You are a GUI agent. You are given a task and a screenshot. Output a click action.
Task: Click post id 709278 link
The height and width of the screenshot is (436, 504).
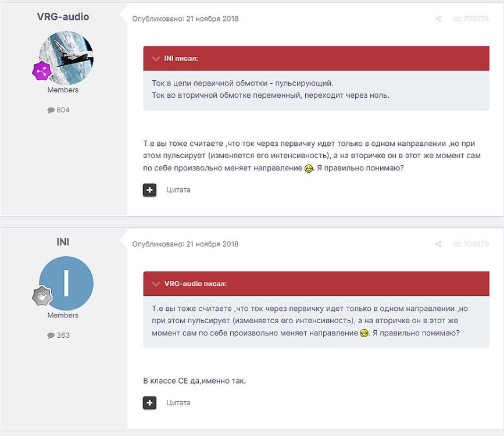(471, 19)
